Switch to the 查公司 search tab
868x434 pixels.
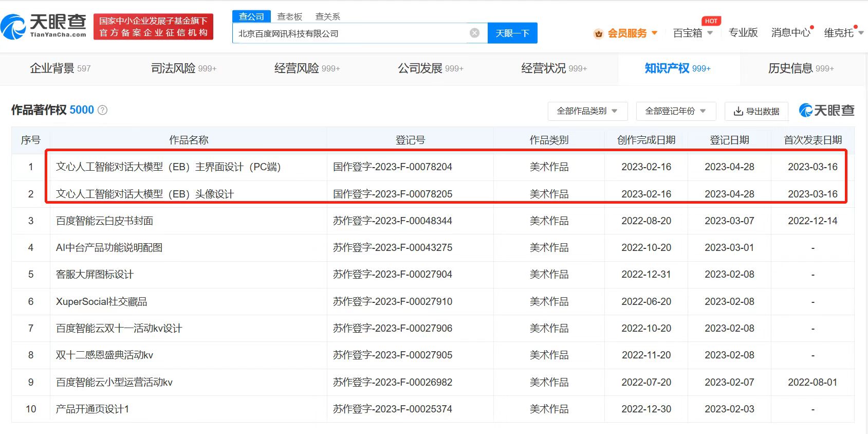pyautogui.click(x=251, y=16)
